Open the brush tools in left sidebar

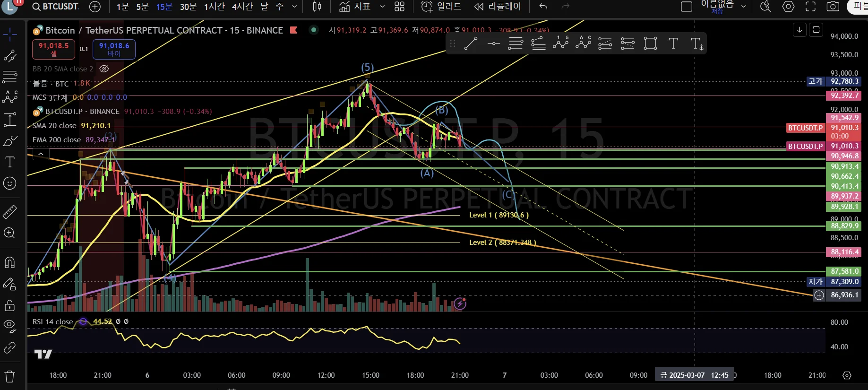[10, 141]
